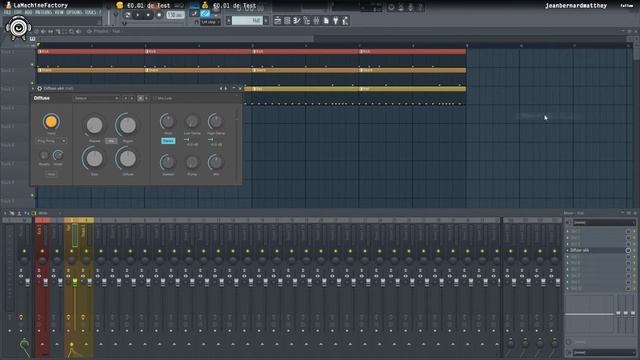
Task: Open the Playlist view from the toolbar
Action: point(278,21)
